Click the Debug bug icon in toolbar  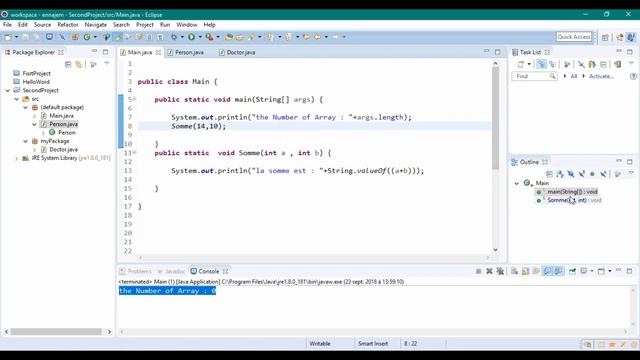[x=173, y=37]
